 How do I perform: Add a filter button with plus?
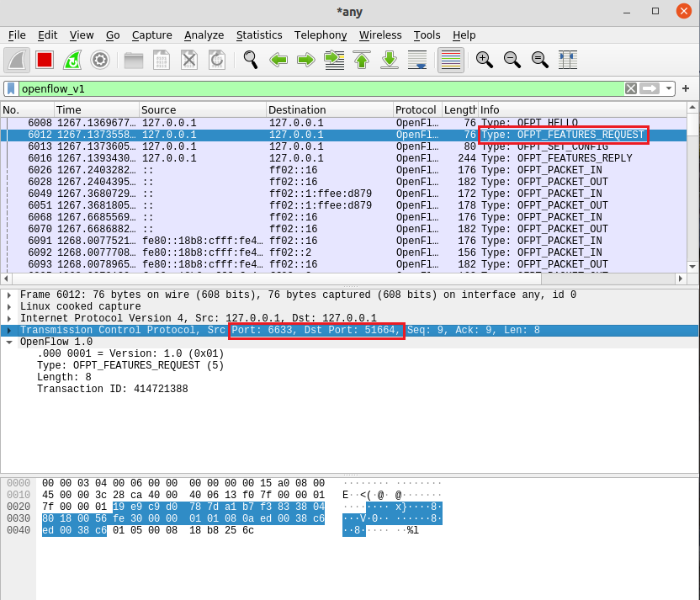coord(686,89)
